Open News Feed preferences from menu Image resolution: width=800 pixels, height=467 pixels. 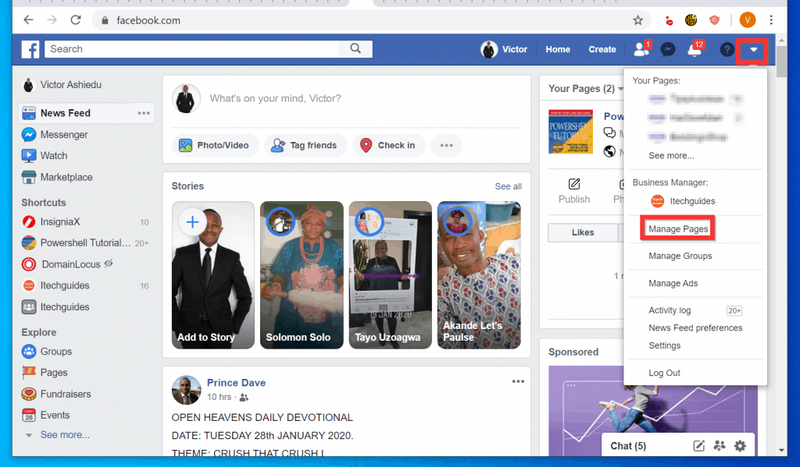click(x=695, y=328)
